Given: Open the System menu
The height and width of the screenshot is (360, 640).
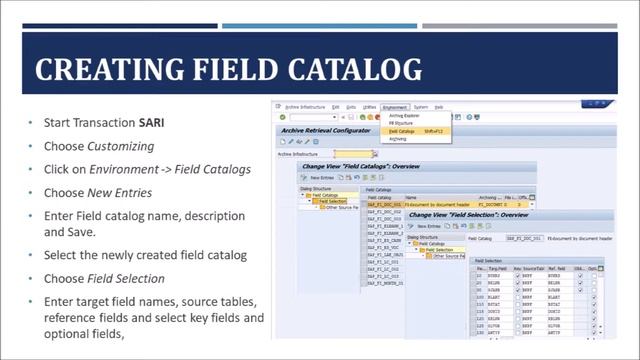Looking at the screenshot, I should (x=420, y=107).
